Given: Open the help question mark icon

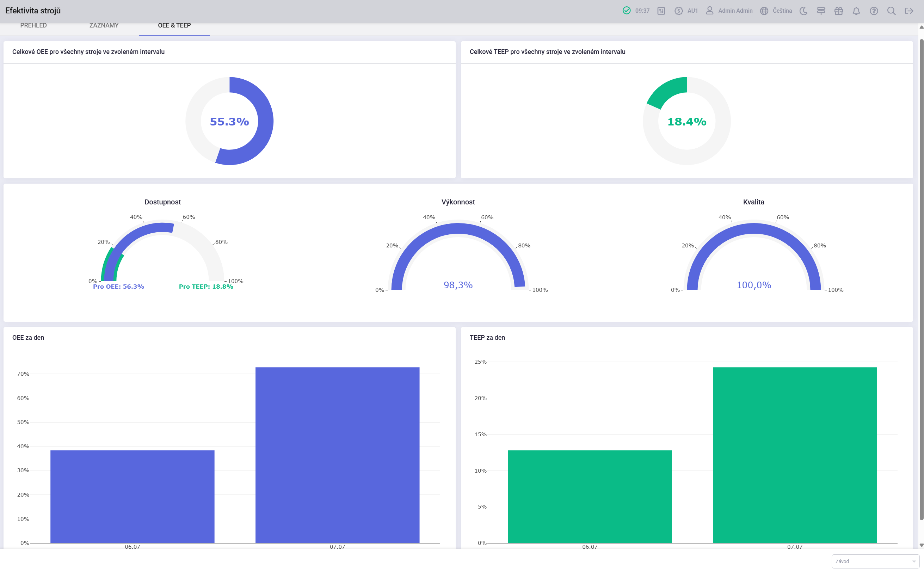Looking at the screenshot, I should point(874,11).
